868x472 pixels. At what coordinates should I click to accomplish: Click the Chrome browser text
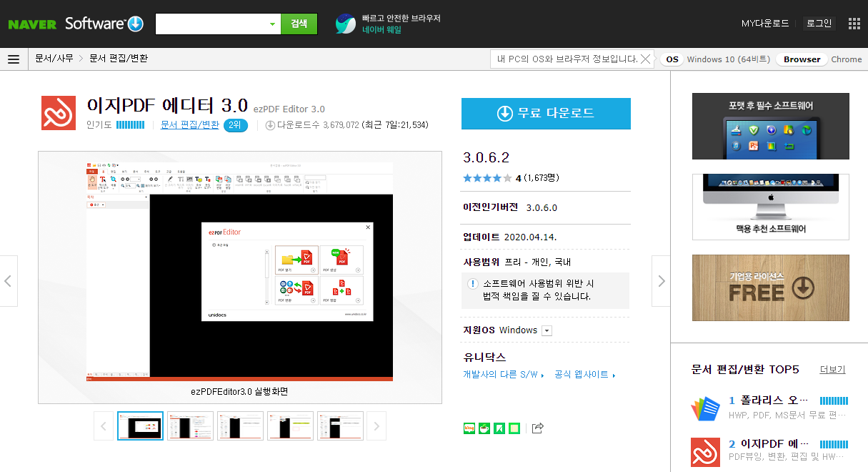tap(847, 59)
